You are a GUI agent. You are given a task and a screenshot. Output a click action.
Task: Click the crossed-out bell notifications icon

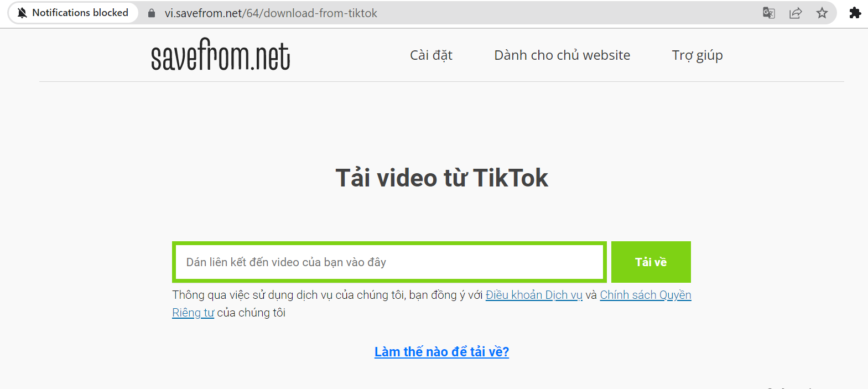point(22,13)
